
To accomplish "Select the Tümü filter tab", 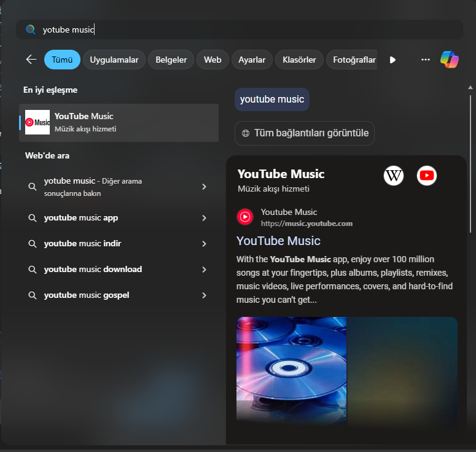I will click(x=62, y=60).
